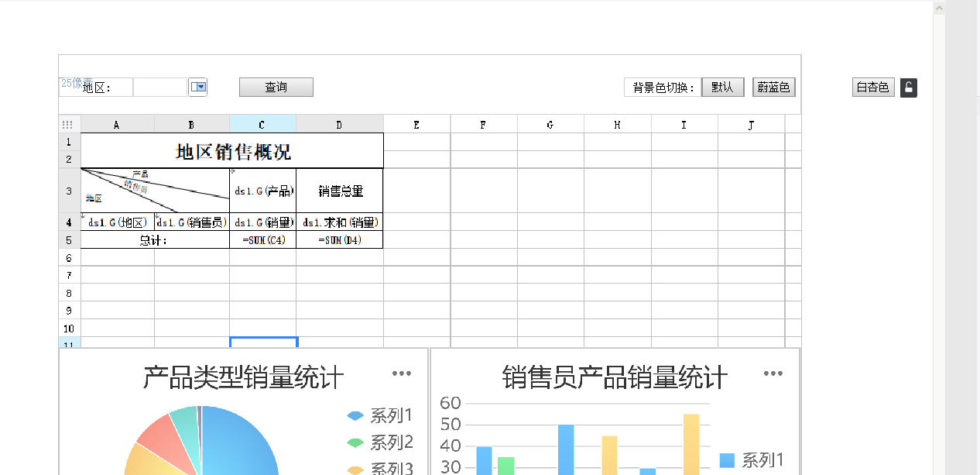Click pie legend 系列2 green marker
Image resolution: width=980 pixels, height=475 pixels.
[x=355, y=443]
